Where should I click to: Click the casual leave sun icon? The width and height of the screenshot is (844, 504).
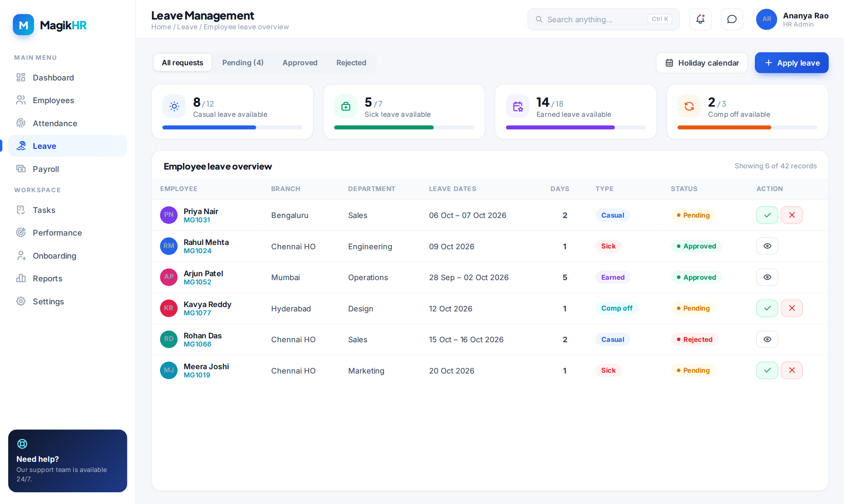[174, 106]
